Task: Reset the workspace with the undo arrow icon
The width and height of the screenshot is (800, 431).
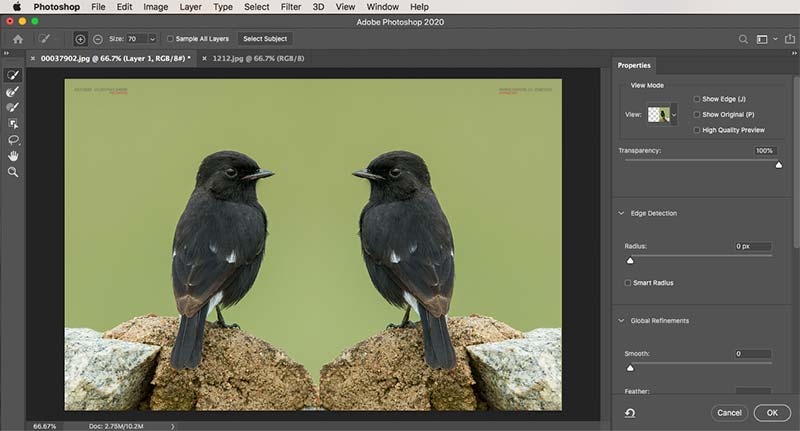Action: pos(632,412)
